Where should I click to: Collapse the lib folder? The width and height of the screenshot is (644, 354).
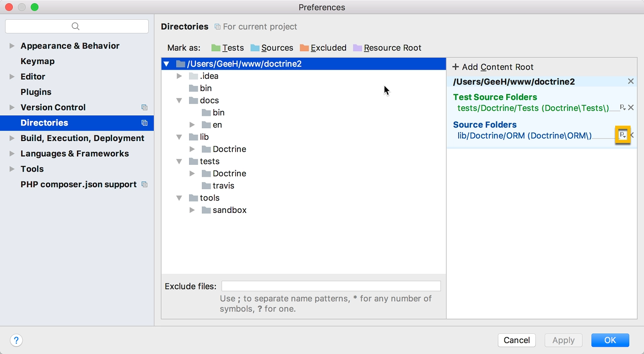click(179, 137)
